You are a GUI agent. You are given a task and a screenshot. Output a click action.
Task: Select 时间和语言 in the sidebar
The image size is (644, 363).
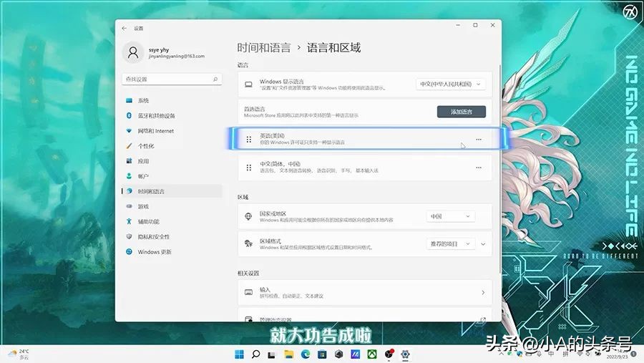tap(172, 191)
